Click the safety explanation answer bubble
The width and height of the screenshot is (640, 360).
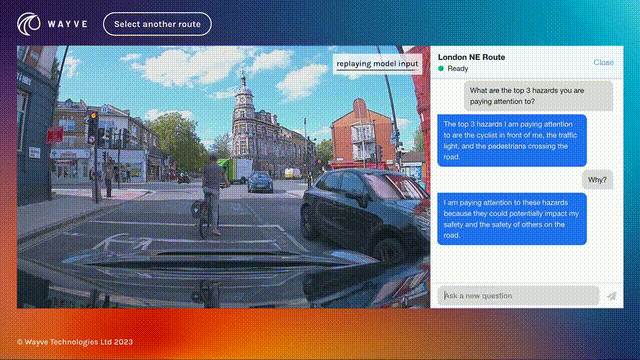pyautogui.click(x=512, y=219)
